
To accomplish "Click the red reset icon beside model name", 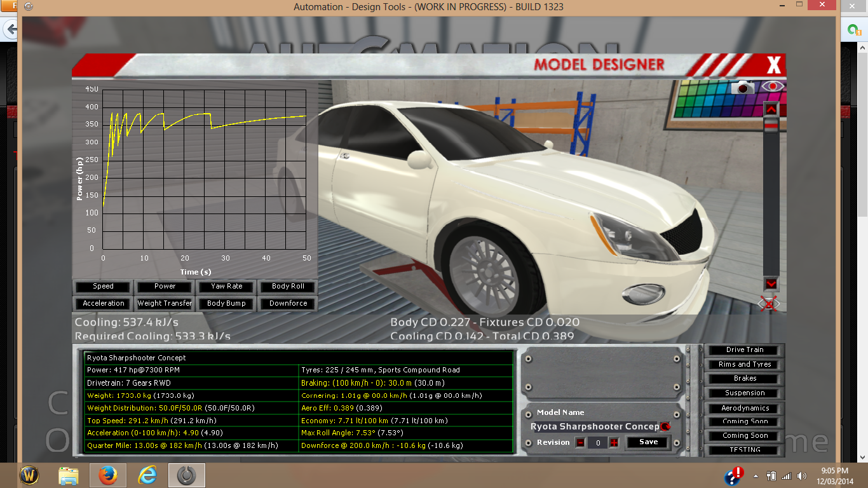I will click(x=665, y=427).
